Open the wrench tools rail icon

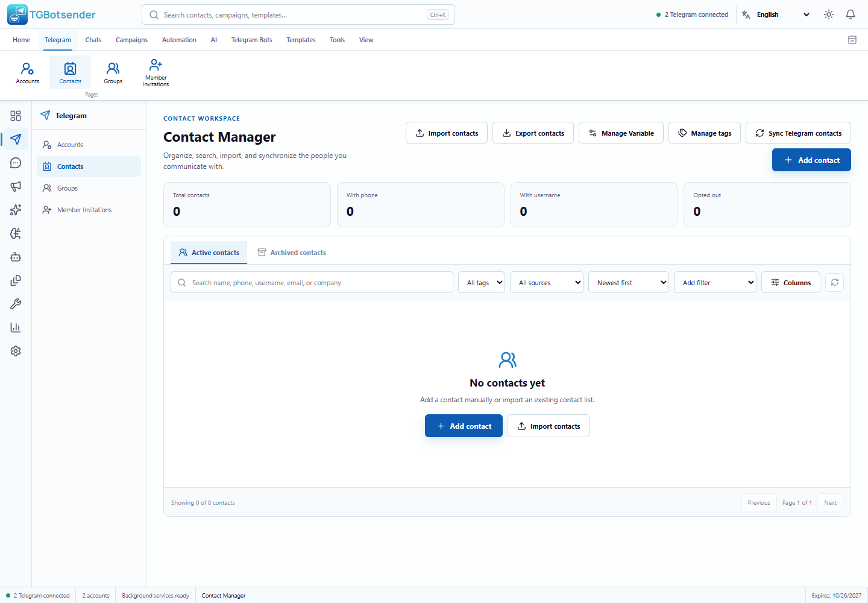pyautogui.click(x=16, y=304)
